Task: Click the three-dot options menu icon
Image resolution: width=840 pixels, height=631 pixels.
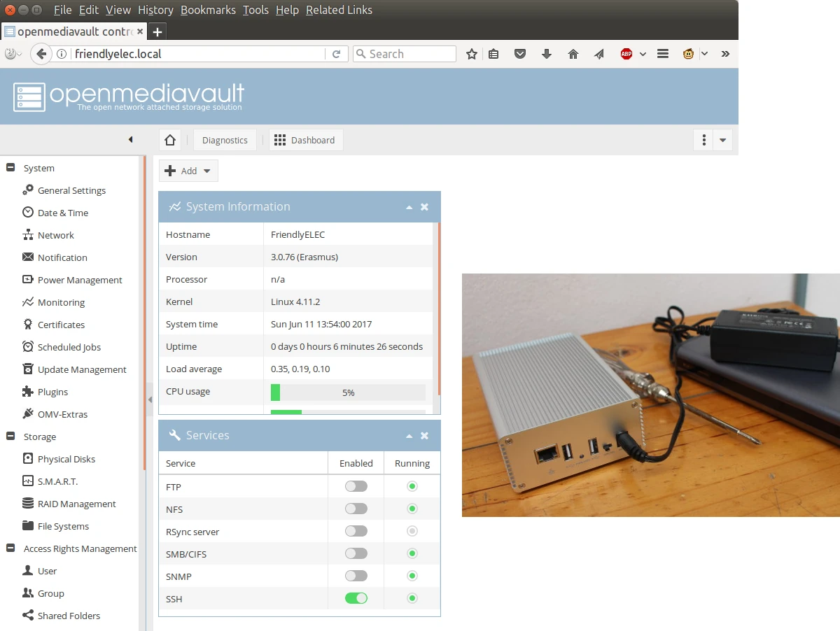Action: coord(703,140)
